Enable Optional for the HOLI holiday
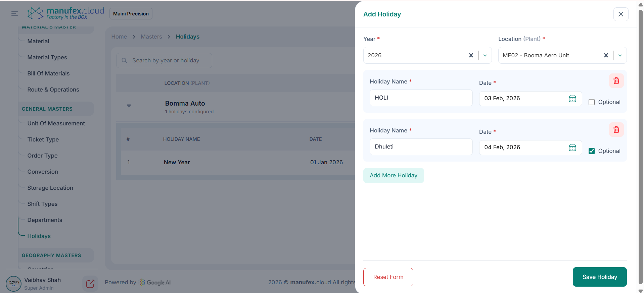The height and width of the screenshot is (293, 644). [592, 102]
